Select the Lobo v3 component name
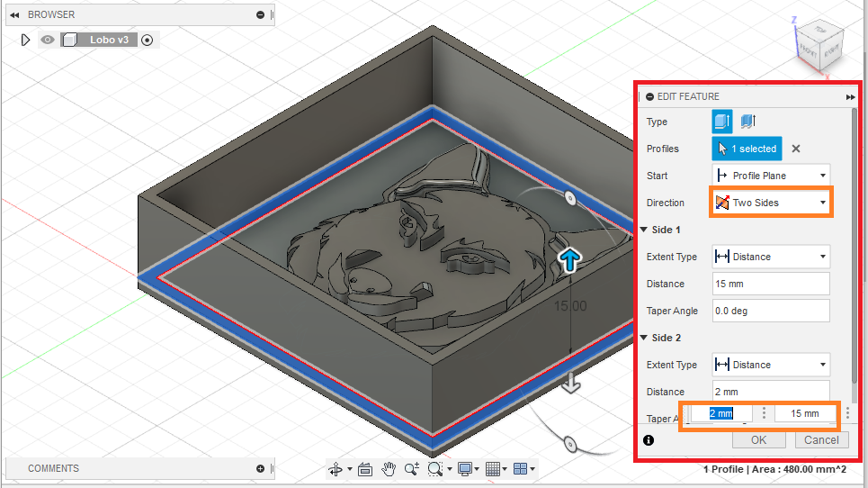This screenshot has width=868, height=488. coord(109,40)
